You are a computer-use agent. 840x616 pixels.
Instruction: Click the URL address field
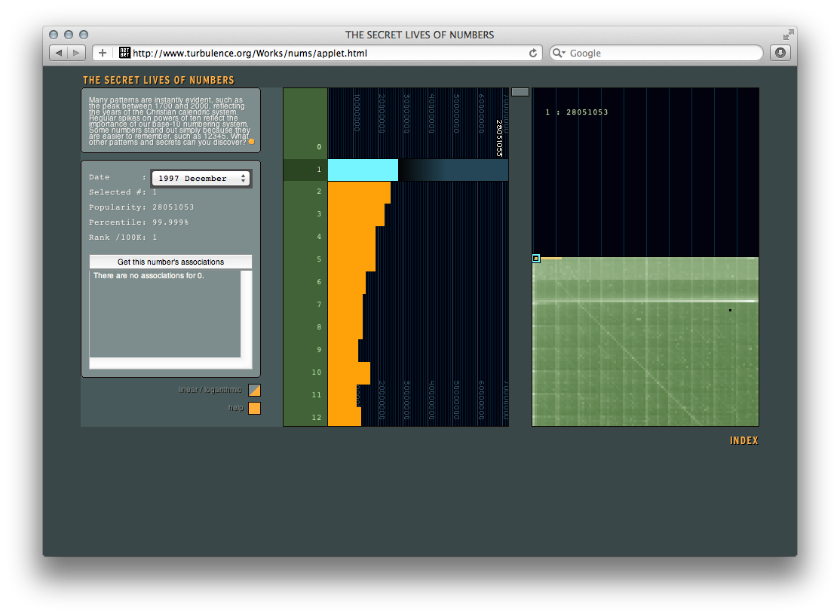click(324, 53)
